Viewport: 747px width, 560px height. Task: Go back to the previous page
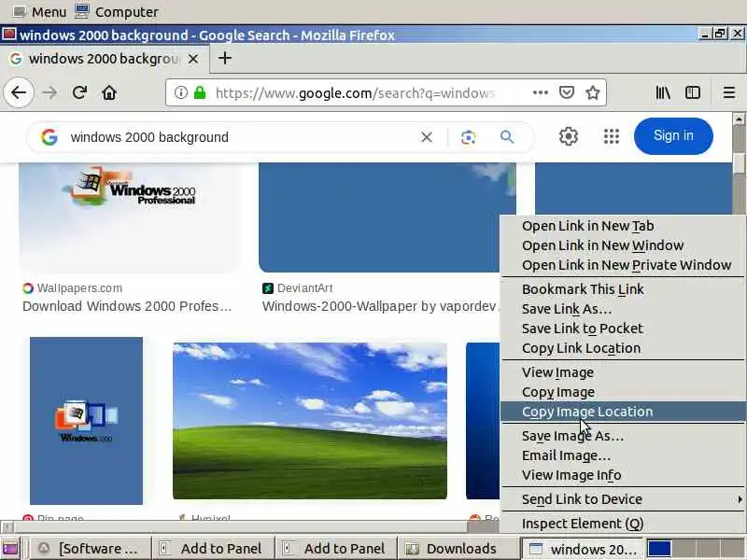pyautogui.click(x=19, y=92)
